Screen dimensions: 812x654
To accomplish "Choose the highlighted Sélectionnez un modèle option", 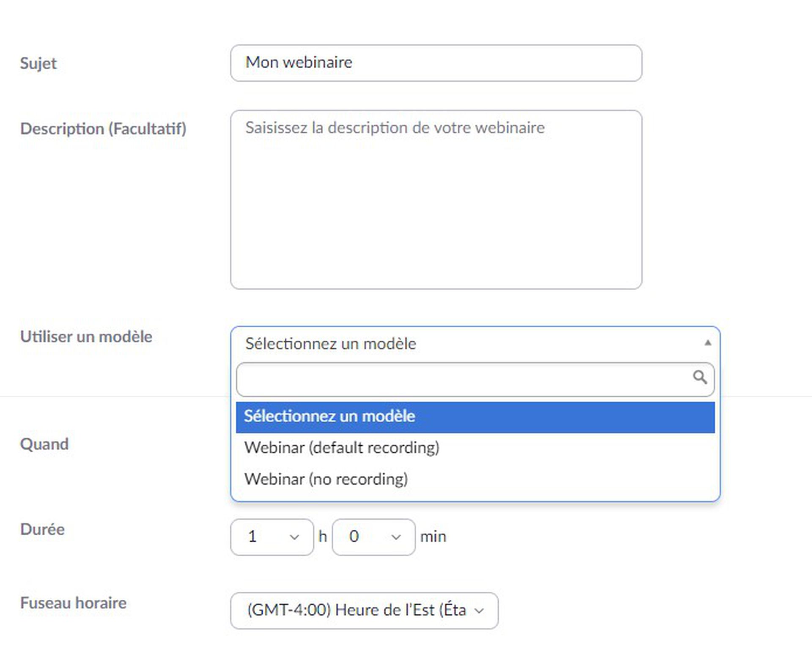I will coord(475,417).
